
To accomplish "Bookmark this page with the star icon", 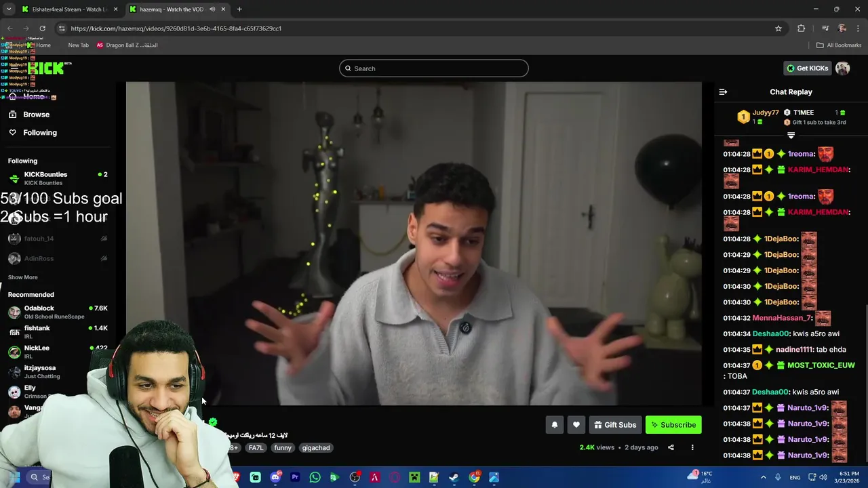I will click(x=778, y=28).
